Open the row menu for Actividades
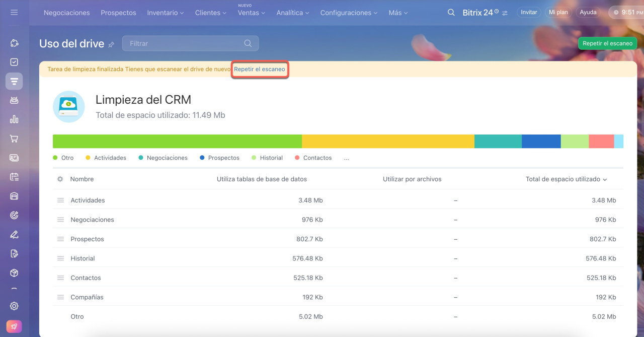 [x=60, y=200]
